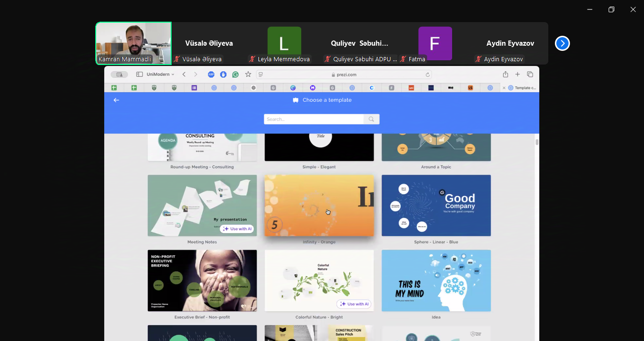
Task: Click the muted mic icon beside Aydin Eyvazov
Action: pos(479,59)
